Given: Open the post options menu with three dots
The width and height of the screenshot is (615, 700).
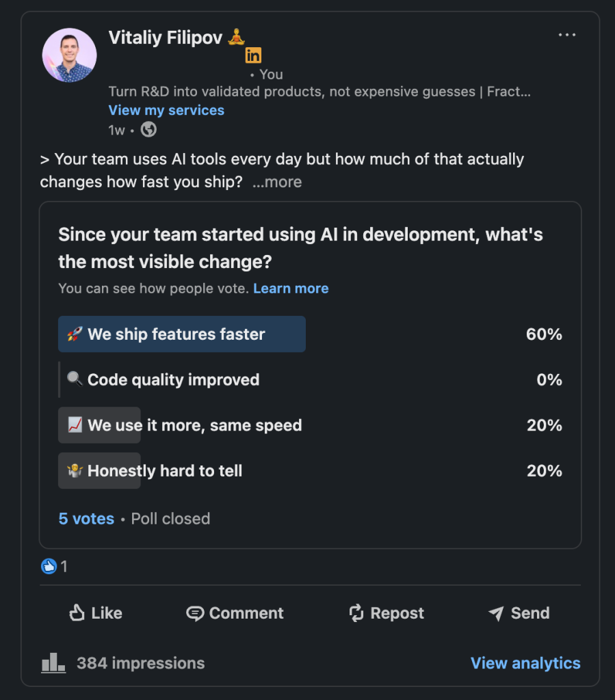Looking at the screenshot, I should pos(567,35).
